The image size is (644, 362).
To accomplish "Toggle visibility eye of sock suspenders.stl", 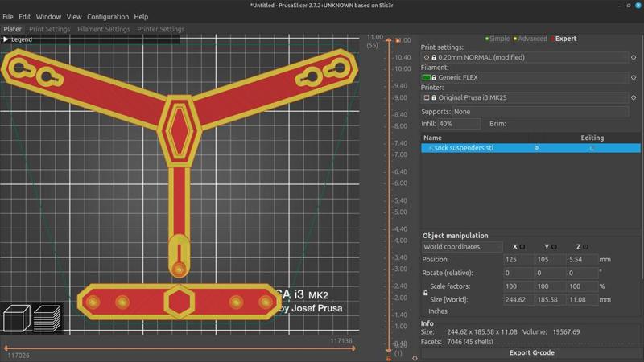I will pos(537,148).
